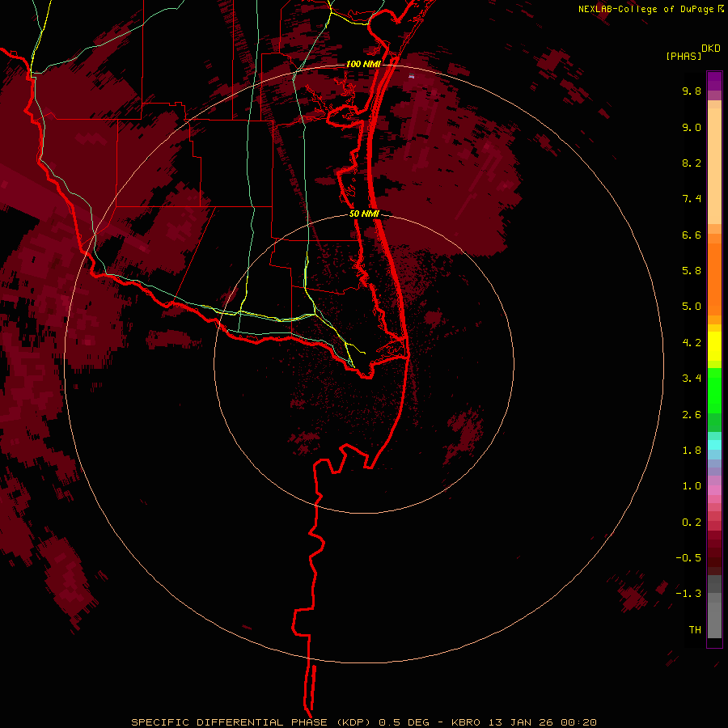Click the 0.5 DEG elevation text in the caption
Screen dimensions: 728x728
pyautogui.click(x=404, y=722)
